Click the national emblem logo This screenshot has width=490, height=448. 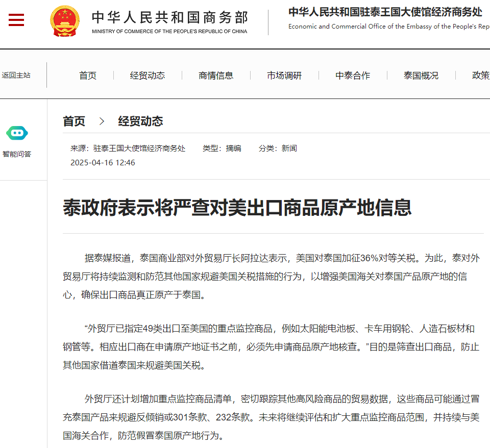tap(64, 20)
